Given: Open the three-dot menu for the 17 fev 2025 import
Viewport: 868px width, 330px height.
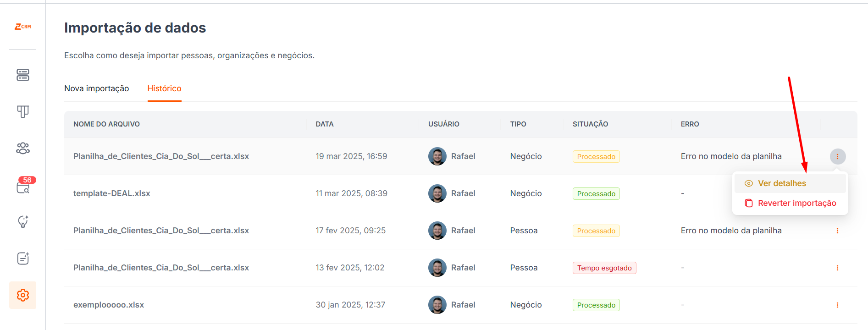Looking at the screenshot, I should coord(837,231).
